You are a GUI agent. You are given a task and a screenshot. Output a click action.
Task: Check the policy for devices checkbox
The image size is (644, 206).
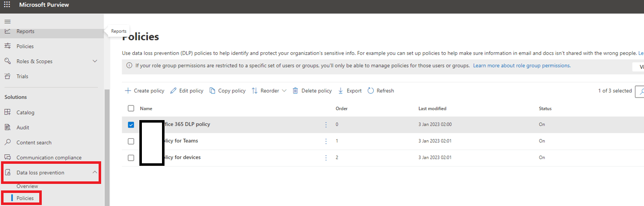[x=131, y=158]
